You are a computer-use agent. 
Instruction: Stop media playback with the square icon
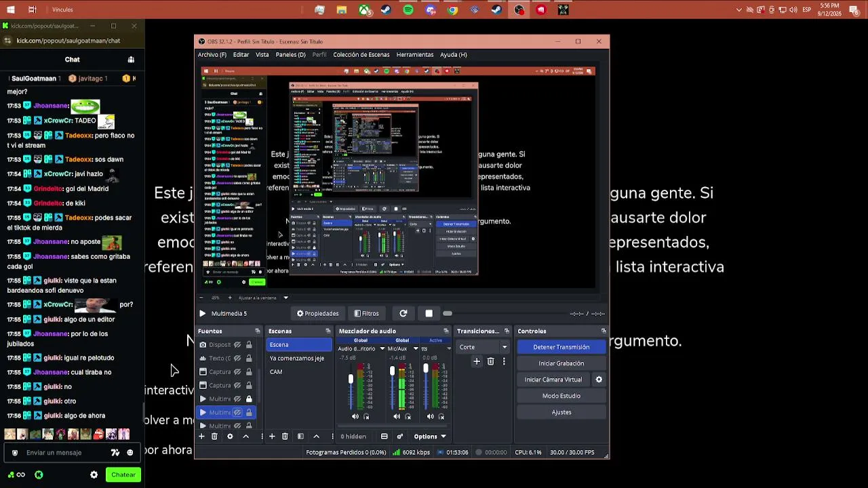point(429,314)
